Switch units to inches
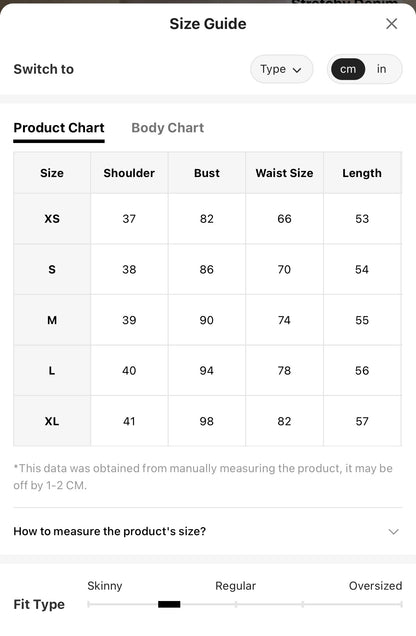This screenshot has width=416, height=636. coord(381,69)
